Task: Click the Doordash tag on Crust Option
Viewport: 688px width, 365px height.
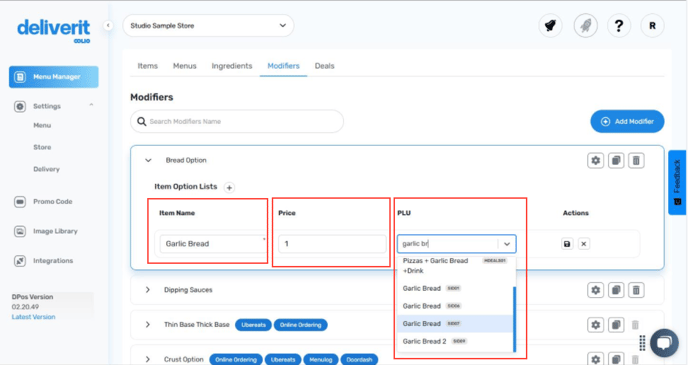Action: coord(359,359)
